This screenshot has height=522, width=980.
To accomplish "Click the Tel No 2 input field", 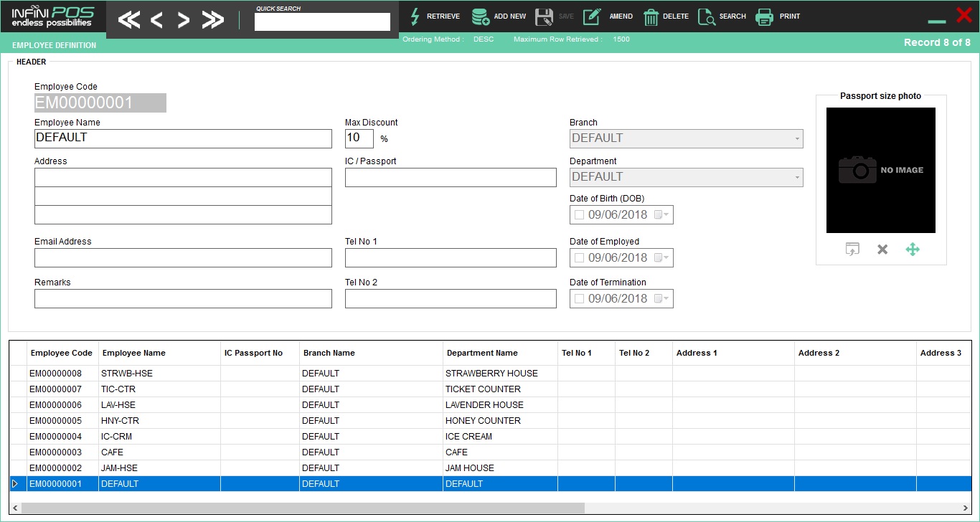I will tap(451, 298).
